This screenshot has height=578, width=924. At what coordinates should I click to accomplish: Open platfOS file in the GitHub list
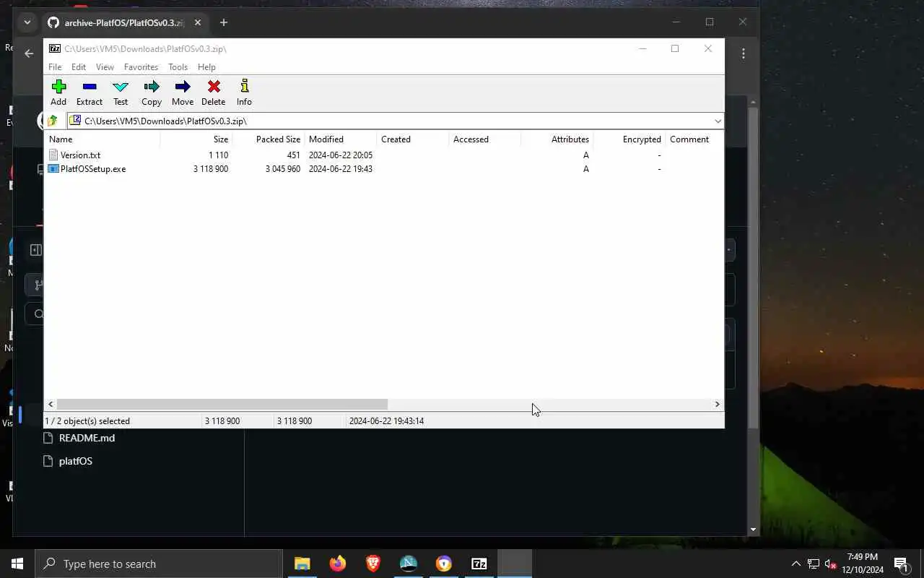76,461
